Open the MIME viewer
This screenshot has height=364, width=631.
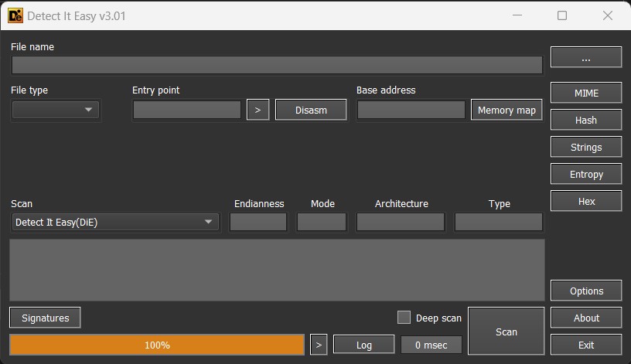(585, 93)
